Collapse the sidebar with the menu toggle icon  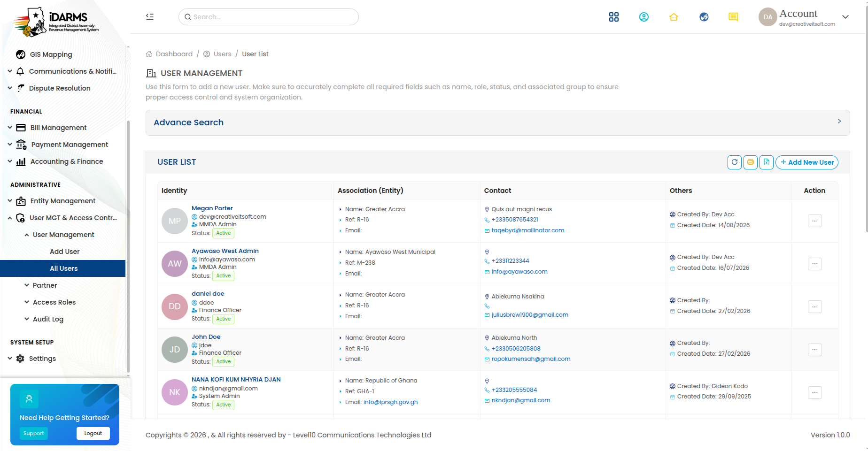click(x=150, y=17)
